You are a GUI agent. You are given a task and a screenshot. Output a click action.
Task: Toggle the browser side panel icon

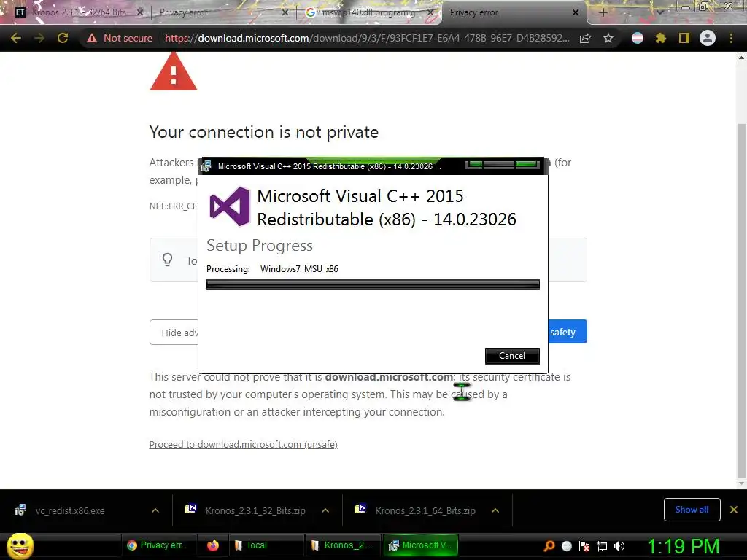coord(684,38)
